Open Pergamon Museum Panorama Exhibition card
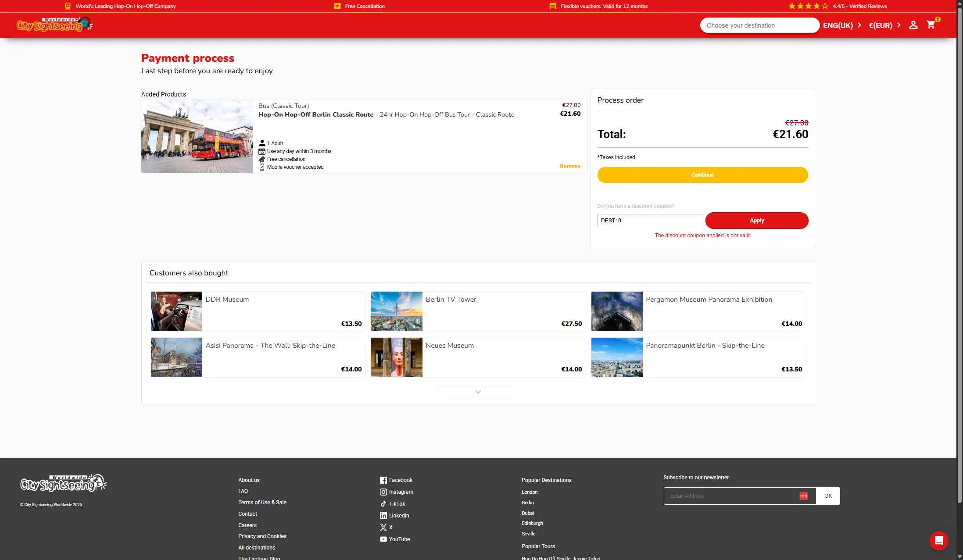The width and height of the screenshot is (963, 560). tap(698, 311)
